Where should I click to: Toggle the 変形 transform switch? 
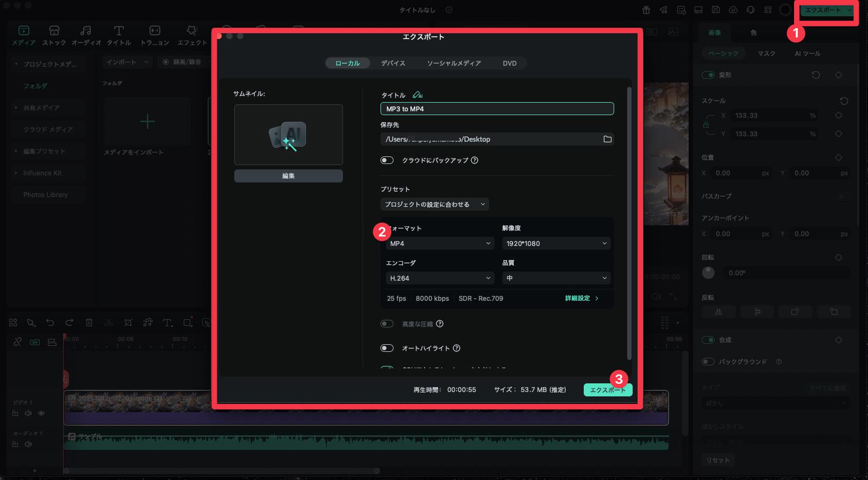pyautogui.click(x=708, y=75)
